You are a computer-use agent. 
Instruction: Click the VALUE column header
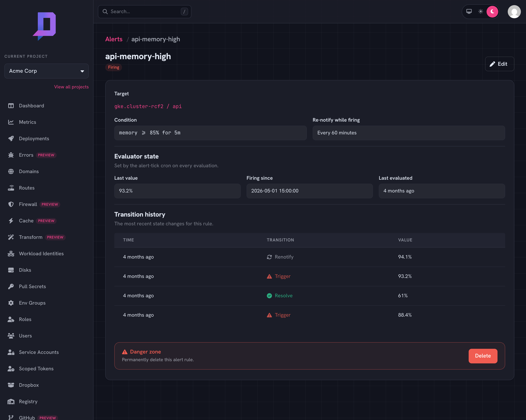point(405,240)
